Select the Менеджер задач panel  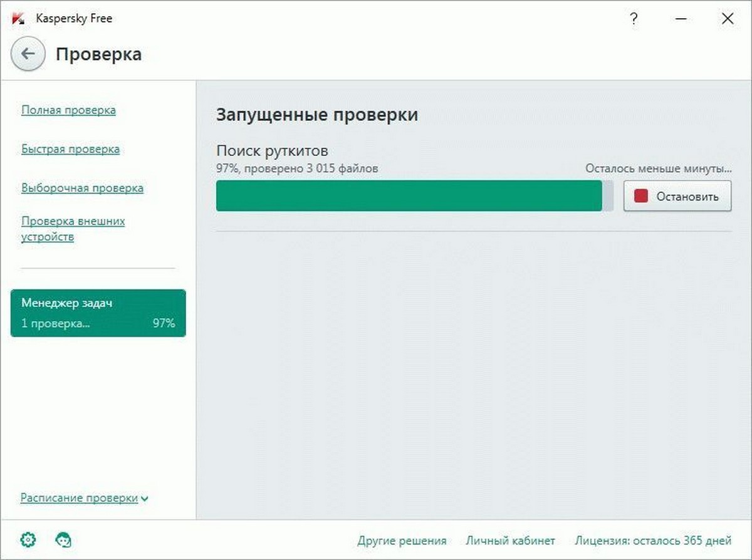click(x=98, y=313)
